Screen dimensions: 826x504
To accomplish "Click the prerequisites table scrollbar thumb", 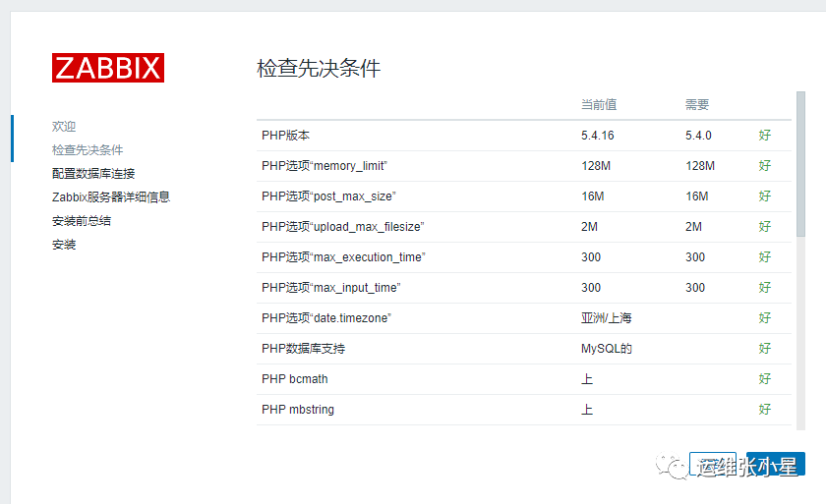I will pos(800,164).
